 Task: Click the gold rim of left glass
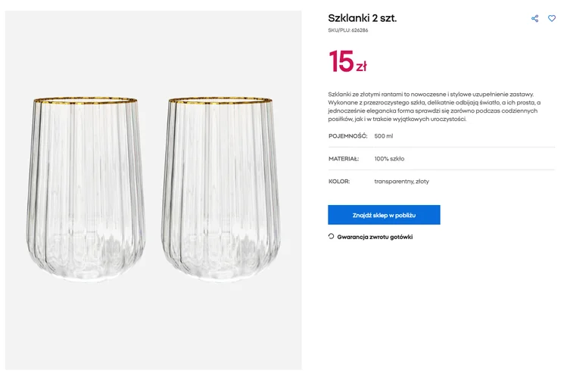(86, 100)
